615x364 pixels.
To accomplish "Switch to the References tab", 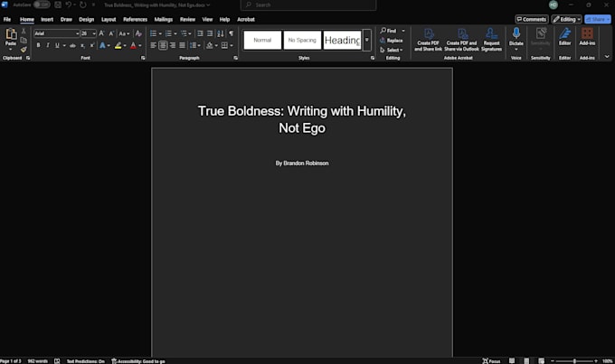I will tap(136, 19).
